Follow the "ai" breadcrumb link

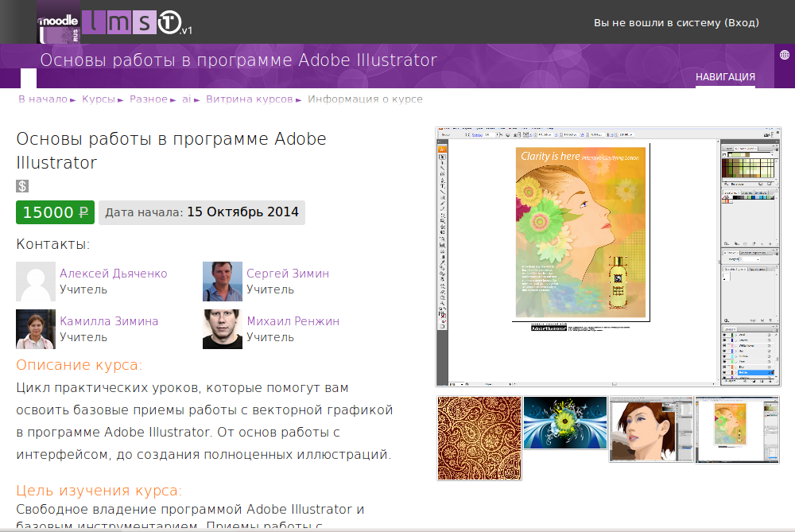187,99
